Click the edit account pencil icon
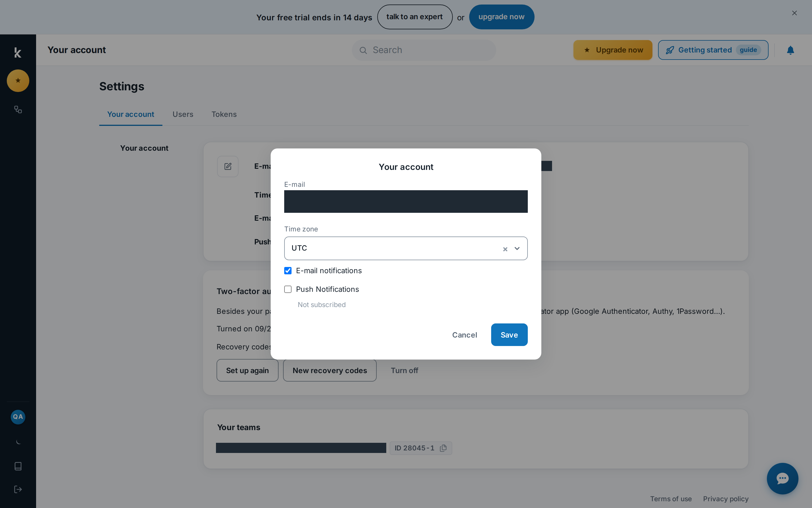812x508 pixels. (228, 166)
